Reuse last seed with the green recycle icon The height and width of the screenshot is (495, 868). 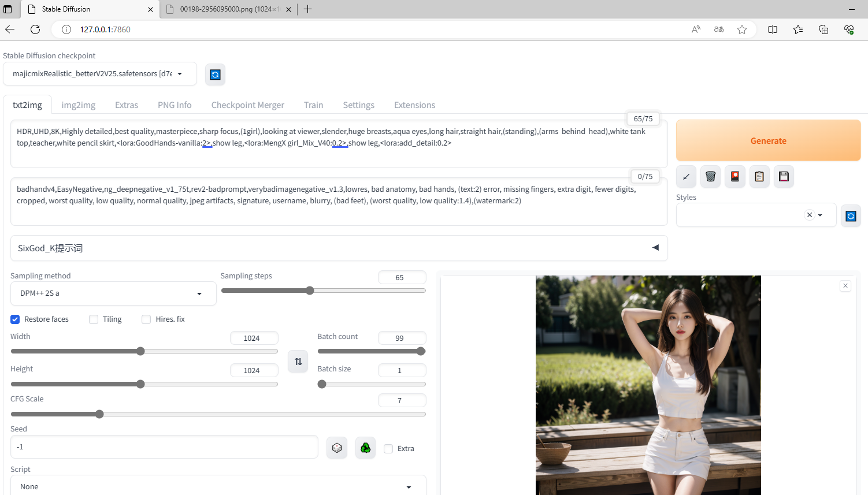coord(365,448)
